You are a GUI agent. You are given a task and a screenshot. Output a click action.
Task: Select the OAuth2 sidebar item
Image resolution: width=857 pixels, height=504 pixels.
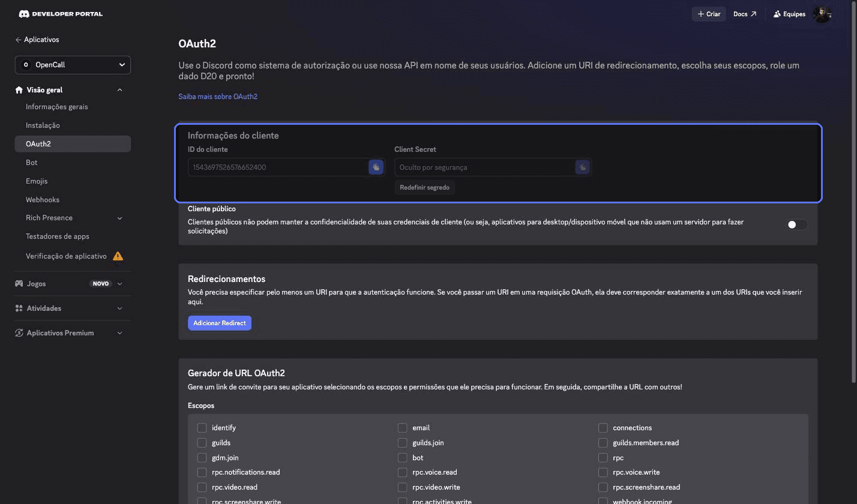point(73,144)
